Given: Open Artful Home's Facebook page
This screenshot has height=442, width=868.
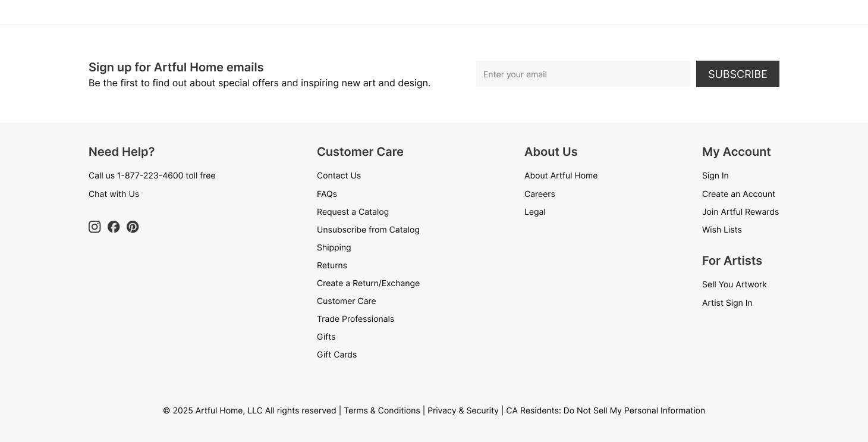Looking at the screenshot, I should tap(114, 227).
